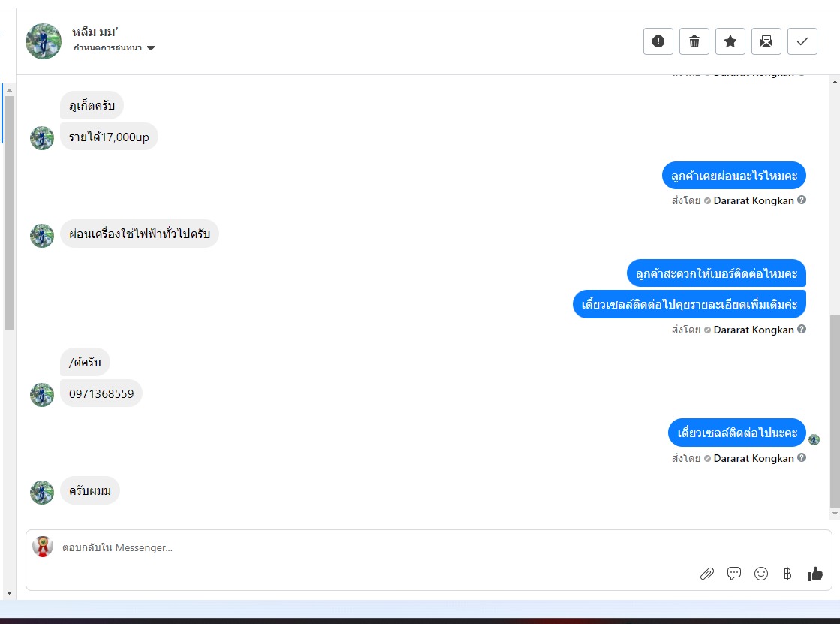The height and width of the screenshot is (624, 840).
Task: Open กำหนดการสนทนา assignment label
Action: (107, 48)
